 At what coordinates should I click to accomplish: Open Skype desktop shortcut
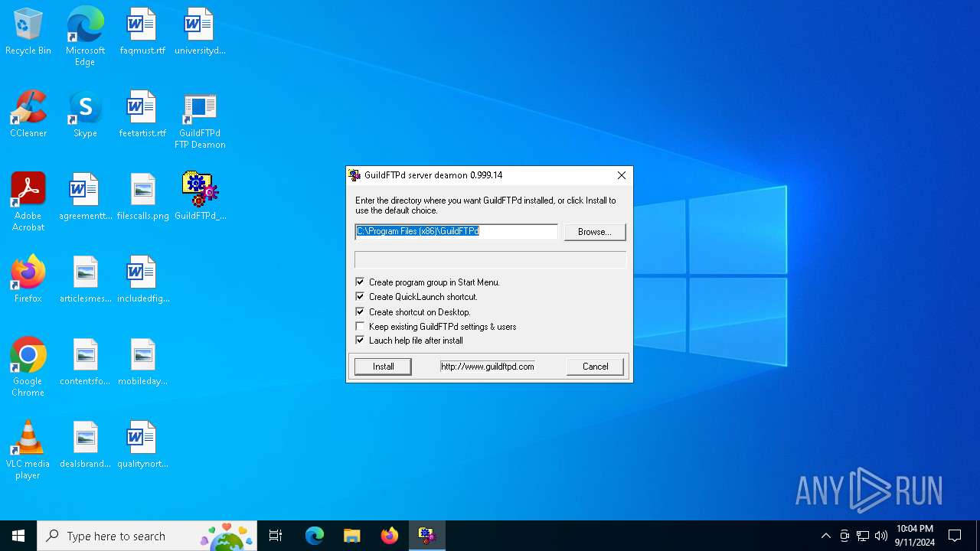85,115
